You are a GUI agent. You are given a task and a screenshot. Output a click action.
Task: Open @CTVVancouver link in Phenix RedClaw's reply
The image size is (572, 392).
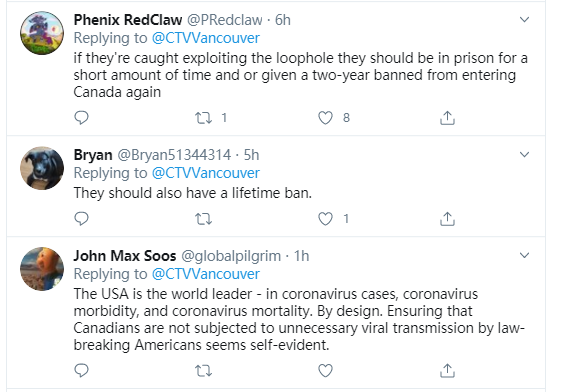pyautogui.click(x=205, y=38)
